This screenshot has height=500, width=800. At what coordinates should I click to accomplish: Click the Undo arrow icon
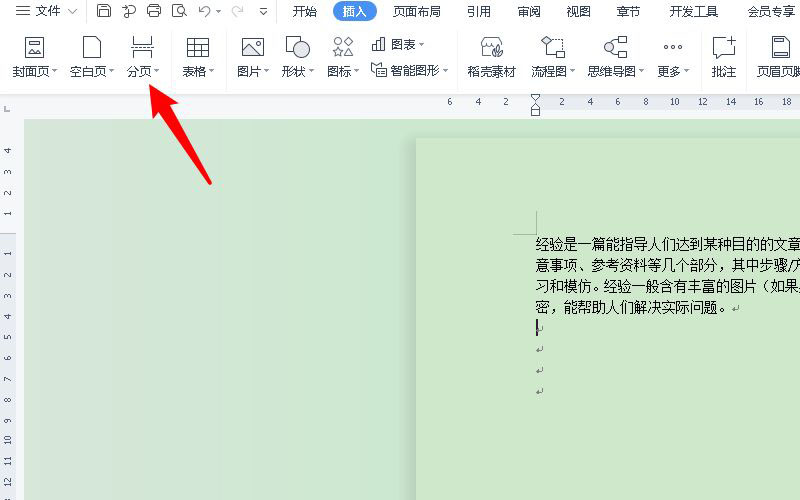tap(204, 11)
